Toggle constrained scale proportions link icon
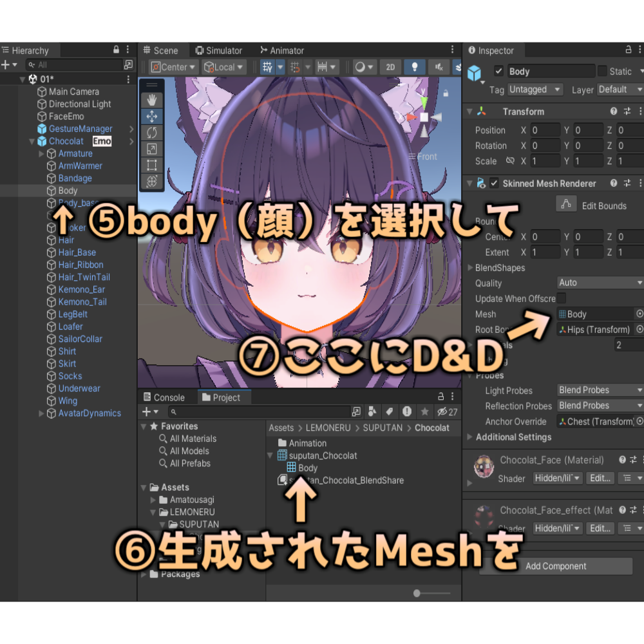The image size is (644, 644). click(x=510, y=160)
